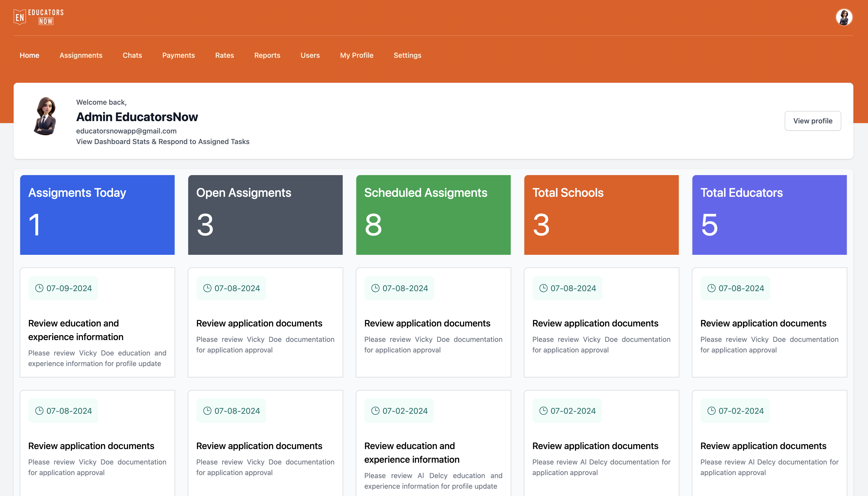Viewport: 868px width, 496px height.
Task: Select the Users menu item
Action: click(310, 55)
